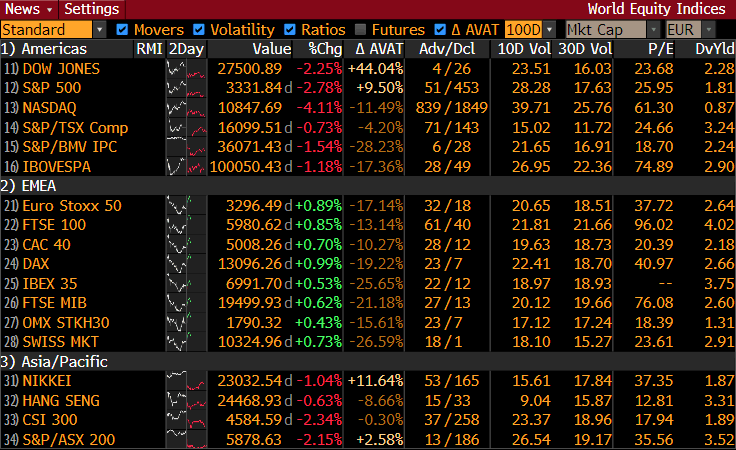Click HANG SENG 10D Vol 9.04
736x450 pixels.
tap(536, 400)
